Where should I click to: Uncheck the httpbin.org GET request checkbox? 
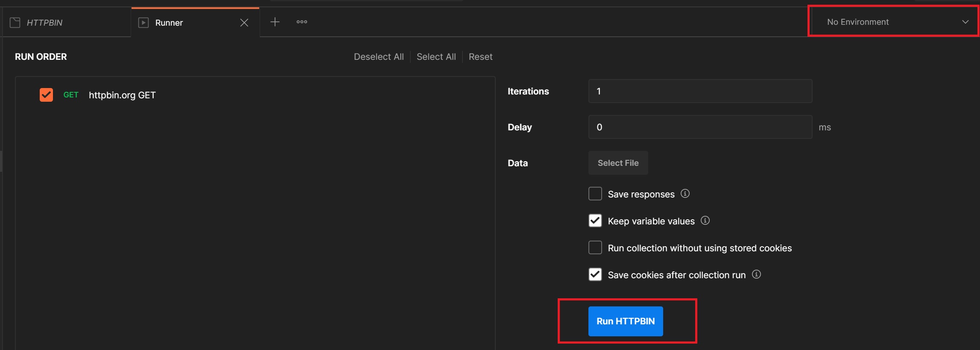tap(46, 95)
